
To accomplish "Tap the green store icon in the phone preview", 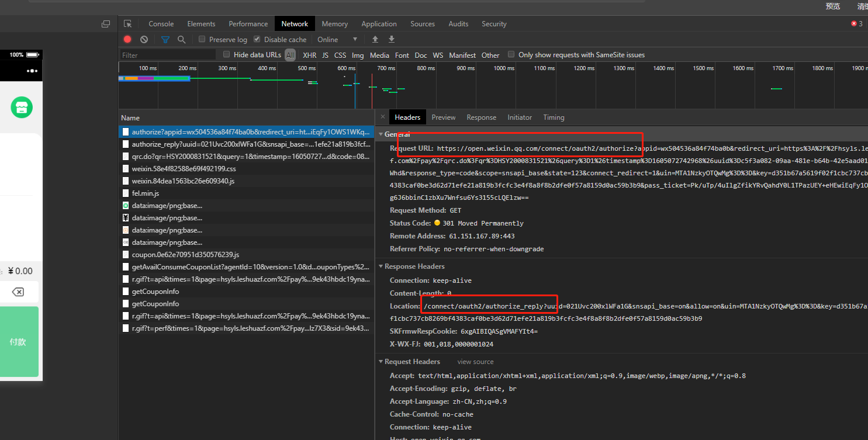I will 22,108.
